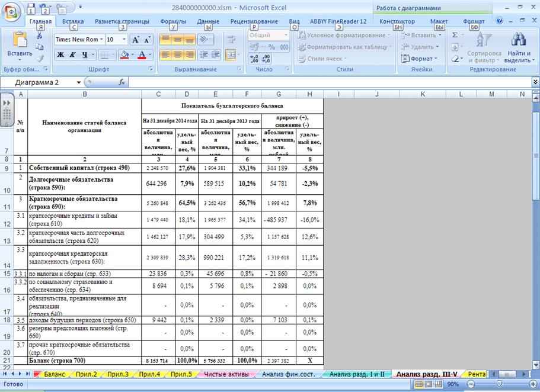Open the Format (Формат) cells dropdown
Screen dimensions: 540x392
coord(422,59)
